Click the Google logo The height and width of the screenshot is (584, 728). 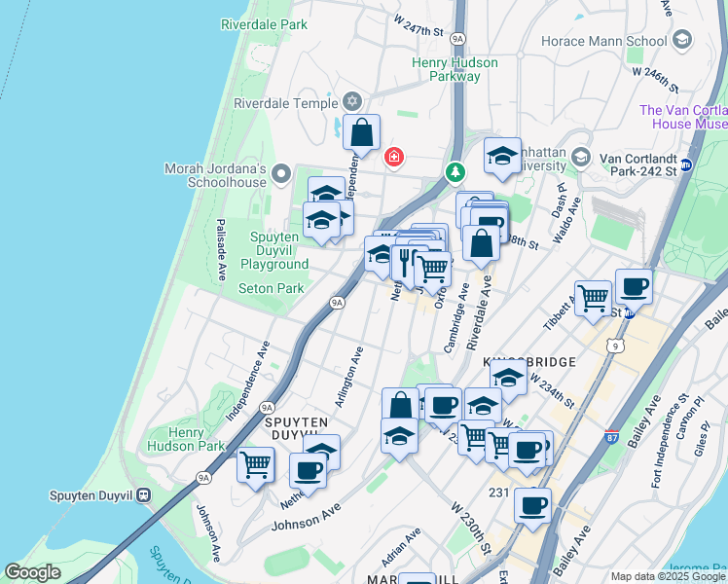point(32,573)
